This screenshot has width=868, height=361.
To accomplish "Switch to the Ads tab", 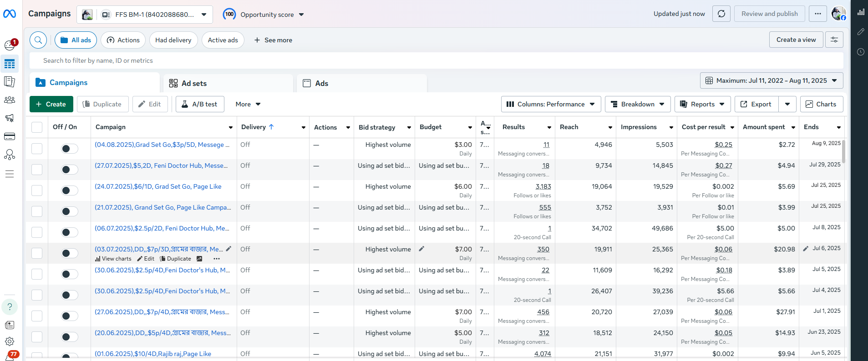I will [321, 83].
